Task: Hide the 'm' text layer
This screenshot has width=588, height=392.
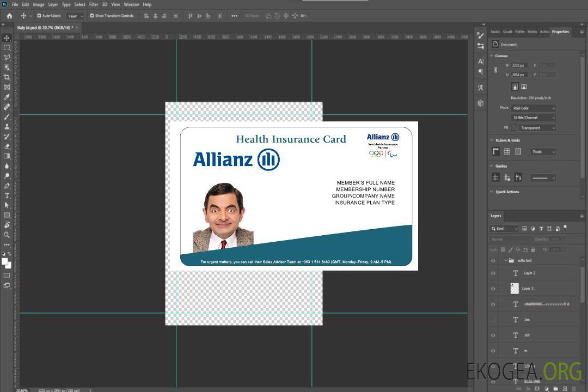Action: point(493,351)
